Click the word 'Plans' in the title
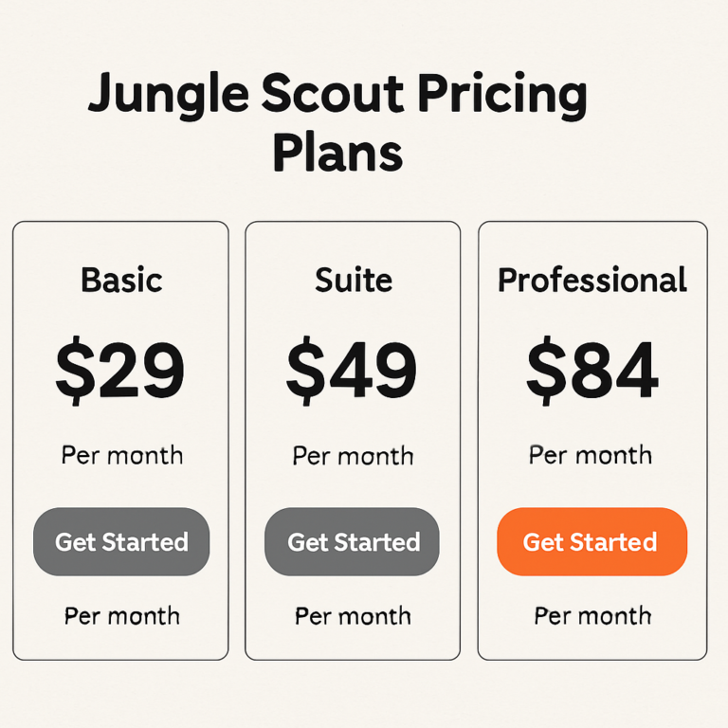728x728 pixels. coord(337,152)
